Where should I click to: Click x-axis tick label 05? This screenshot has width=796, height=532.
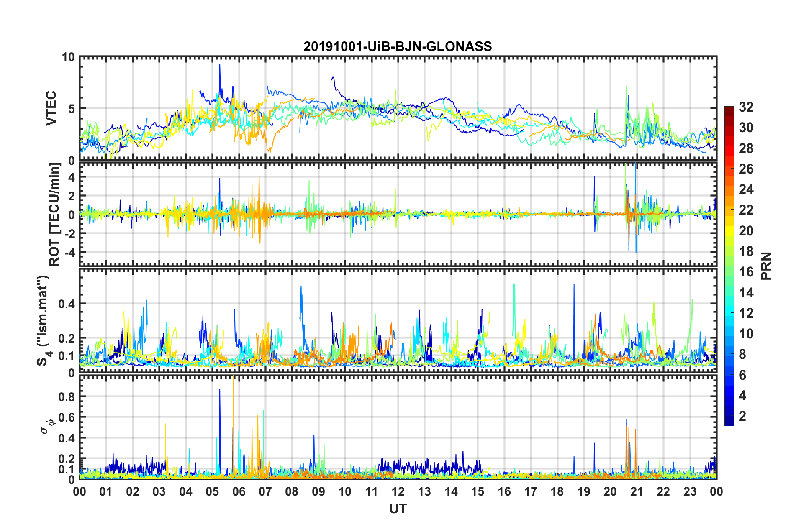212,491
